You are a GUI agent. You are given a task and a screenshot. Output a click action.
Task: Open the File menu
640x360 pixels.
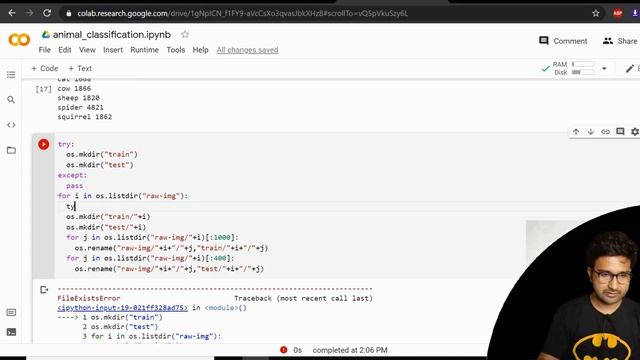click(44, 50)
